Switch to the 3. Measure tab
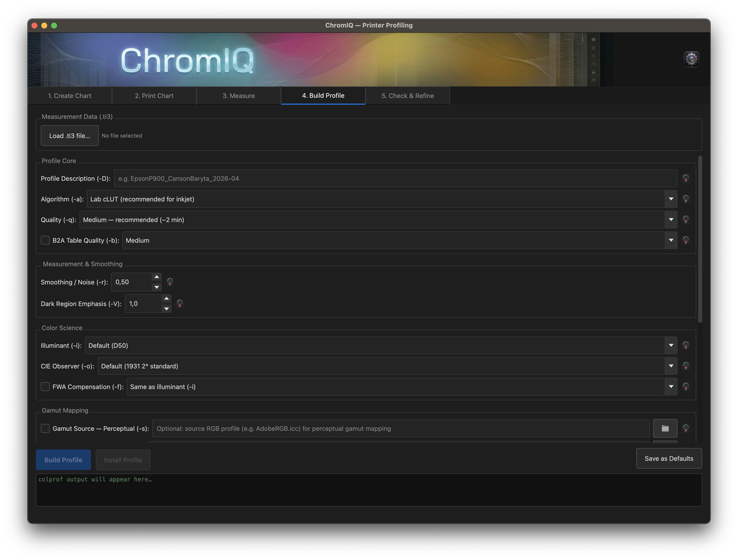Screen dimensions: 738x560 (239, 96)
